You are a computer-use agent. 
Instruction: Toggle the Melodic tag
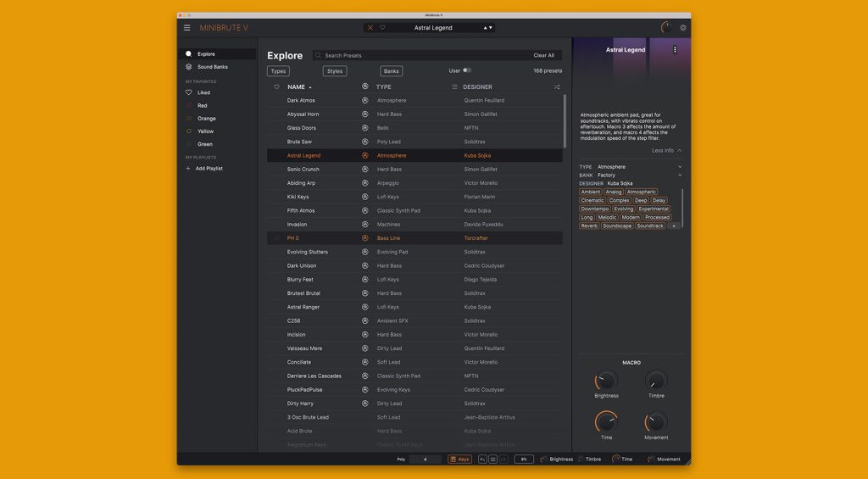click(607, 218)
